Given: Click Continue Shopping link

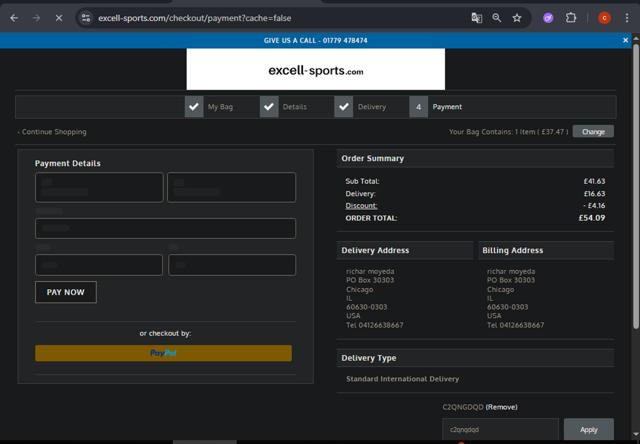Looking at the screenshot, I should click(52, 132).
